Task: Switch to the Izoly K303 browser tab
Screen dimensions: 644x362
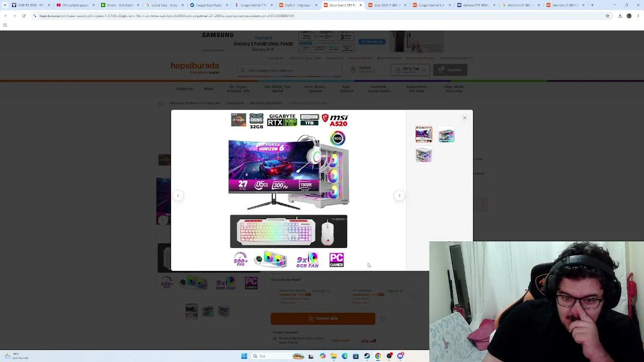Action: pyautogui.click(x=386, y=5)
